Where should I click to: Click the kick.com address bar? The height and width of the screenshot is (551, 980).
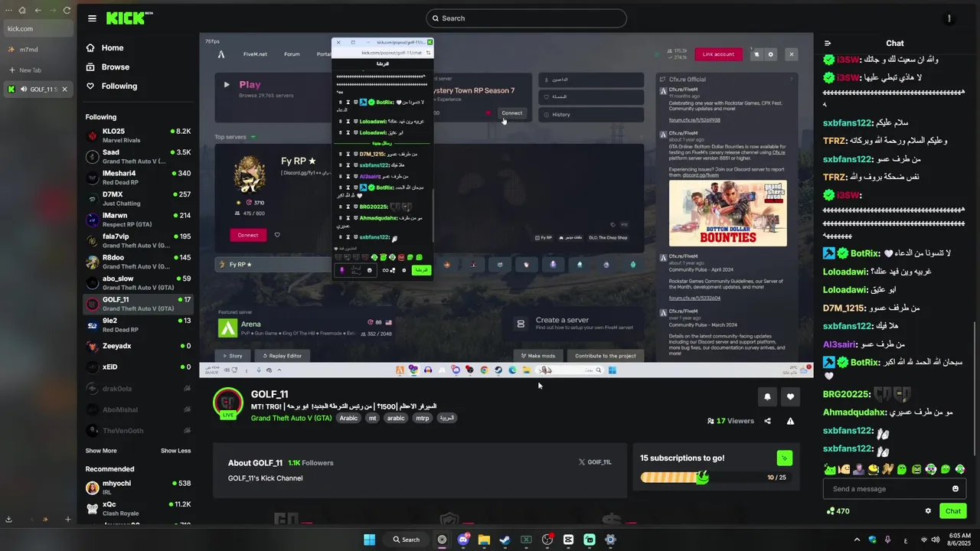37,29
